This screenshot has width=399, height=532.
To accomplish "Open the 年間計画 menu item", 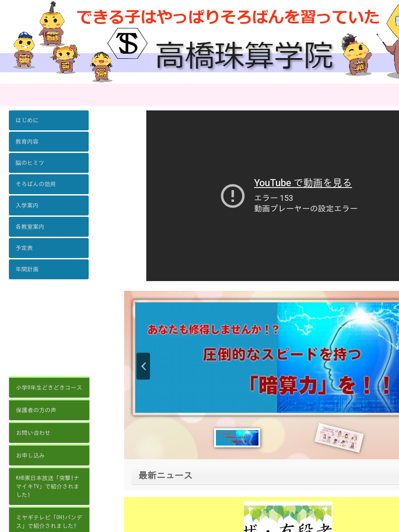I will (49, 269).
